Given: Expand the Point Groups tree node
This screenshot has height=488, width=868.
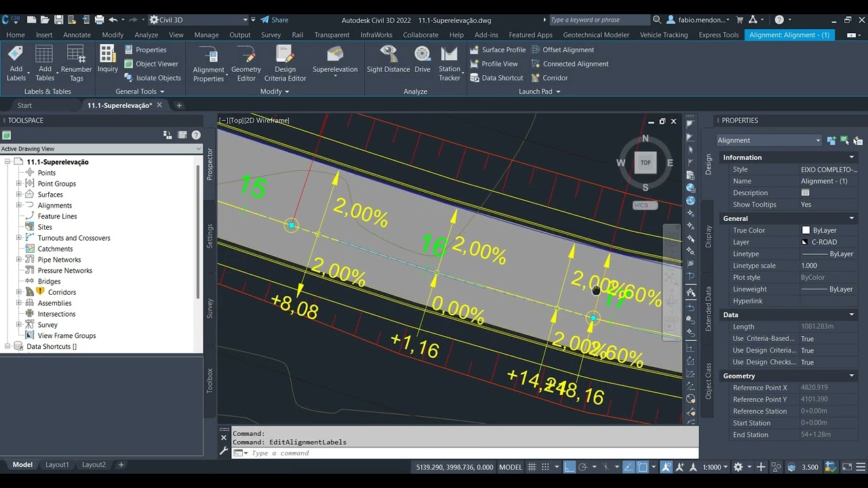Looking at the screenshot, I should [19, 184].
